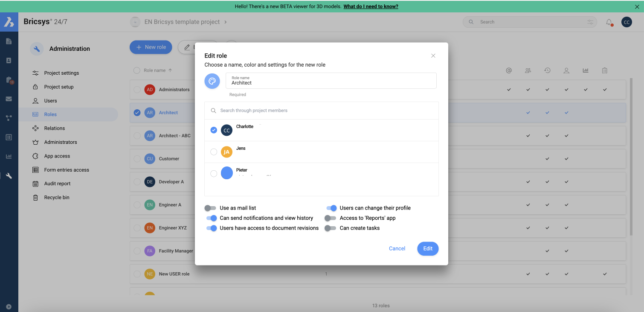Open the Mail app in the sidebar
This screenshot has height=312, width=644.
coord(9,99)
